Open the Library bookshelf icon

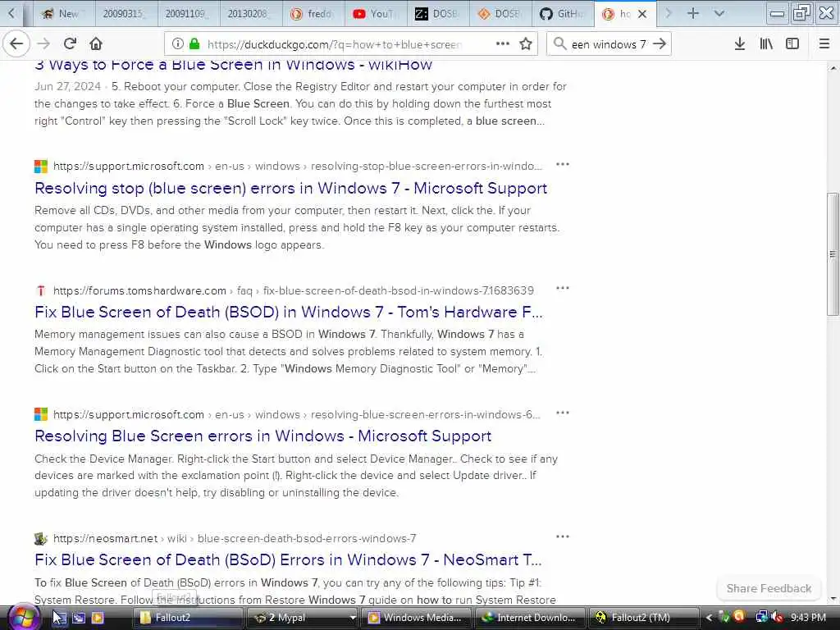pos(767,44)
